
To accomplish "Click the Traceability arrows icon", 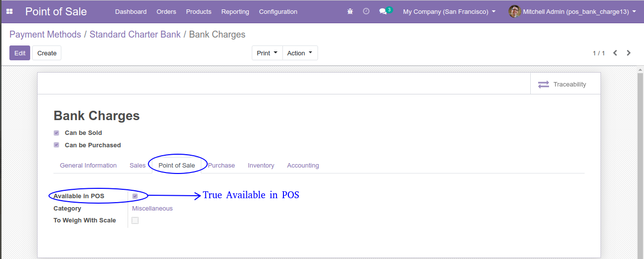I will point(544,85).
